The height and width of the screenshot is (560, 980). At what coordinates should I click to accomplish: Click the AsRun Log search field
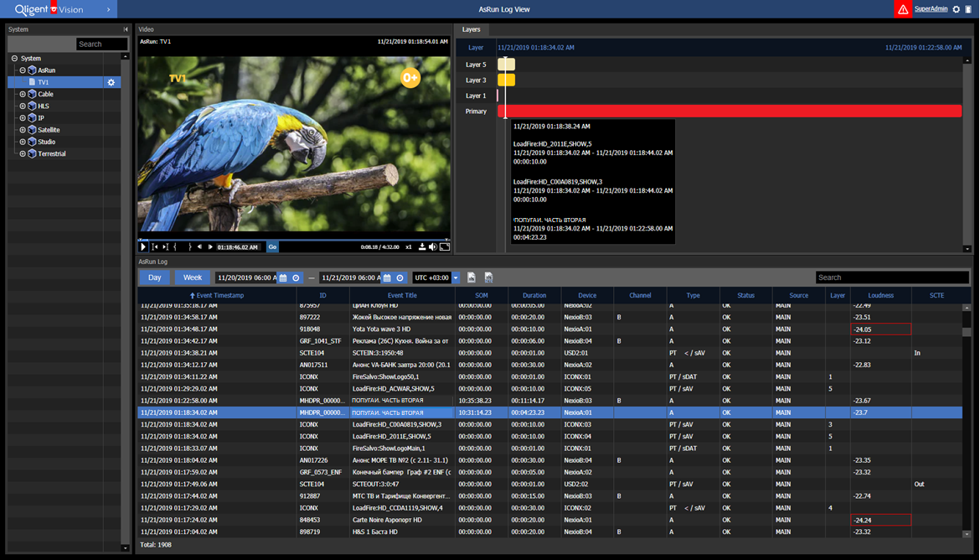click(x=891, y=277)
